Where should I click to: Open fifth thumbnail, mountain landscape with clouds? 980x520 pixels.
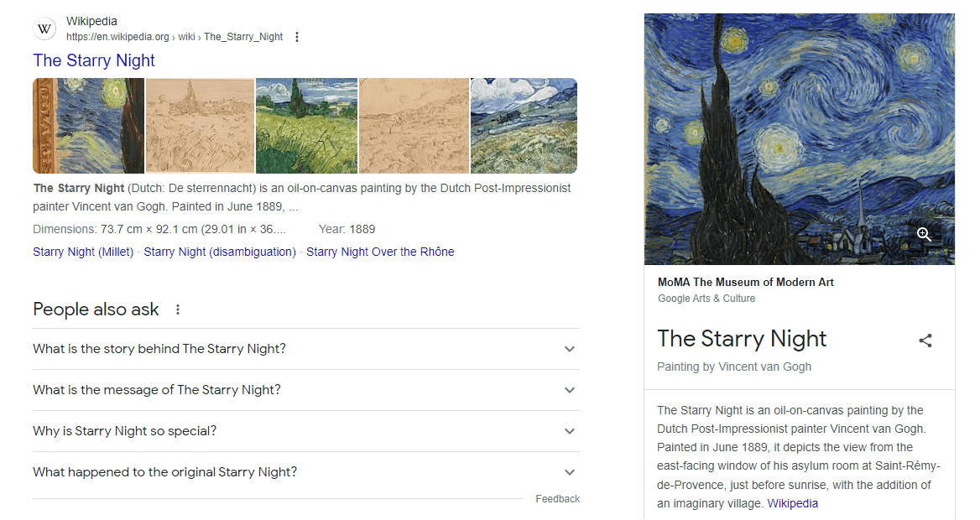pos(524,126)
